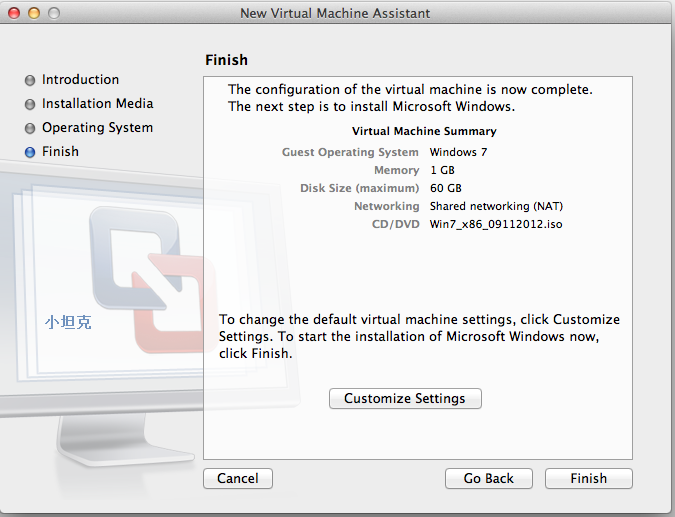Click the blue Finish step bullet
This screenshot has width=675, height=517.
30,152
